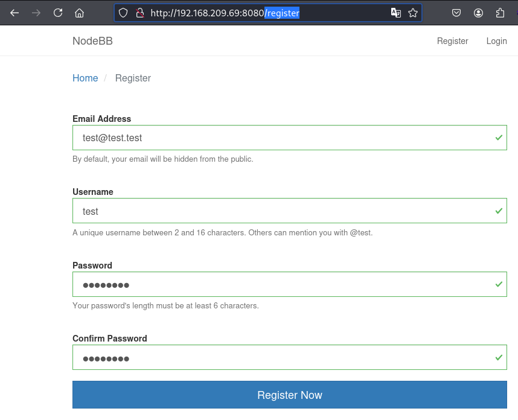
Task: Submit the form with Register Now
Action: point(290,395)
